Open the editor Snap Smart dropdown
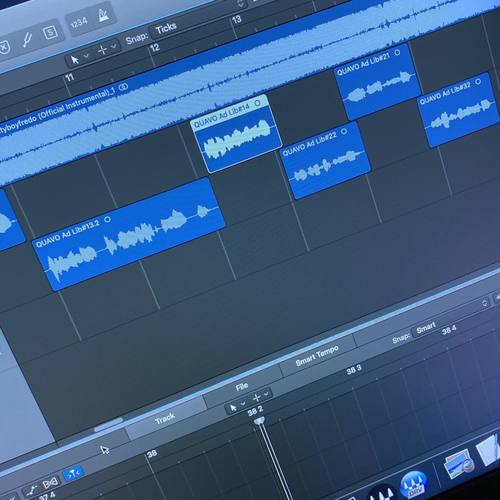 [427, 328]
